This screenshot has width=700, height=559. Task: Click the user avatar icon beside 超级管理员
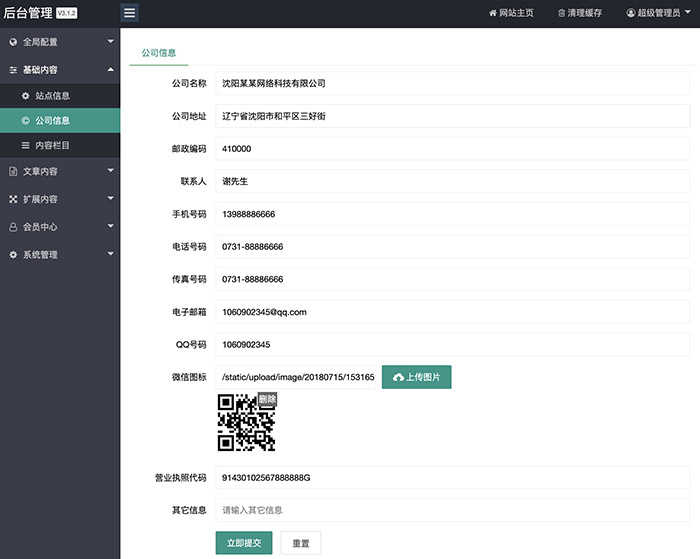[x=631, y=13]
